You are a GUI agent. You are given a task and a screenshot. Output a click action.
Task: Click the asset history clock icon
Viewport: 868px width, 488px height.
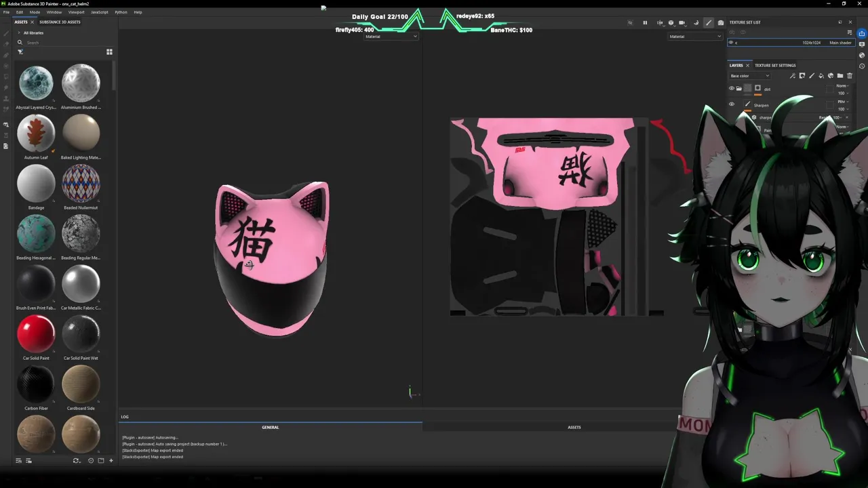pyautogui.click(x=91, y=461)
